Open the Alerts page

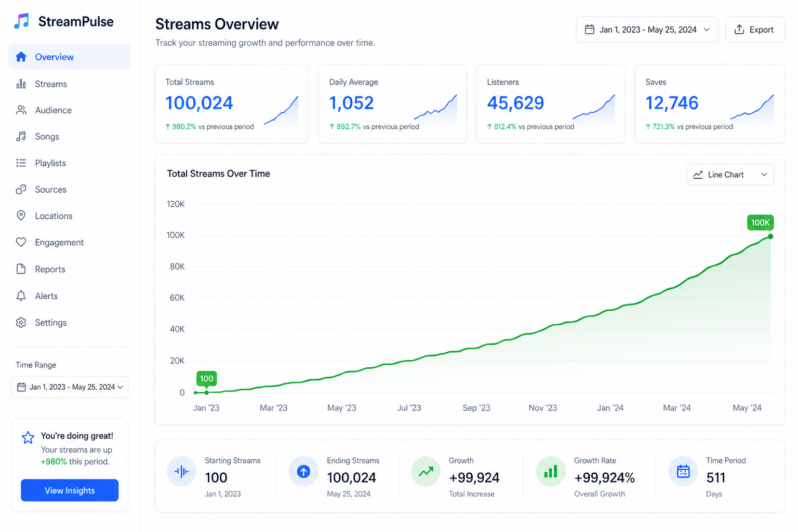click(69, 296)
